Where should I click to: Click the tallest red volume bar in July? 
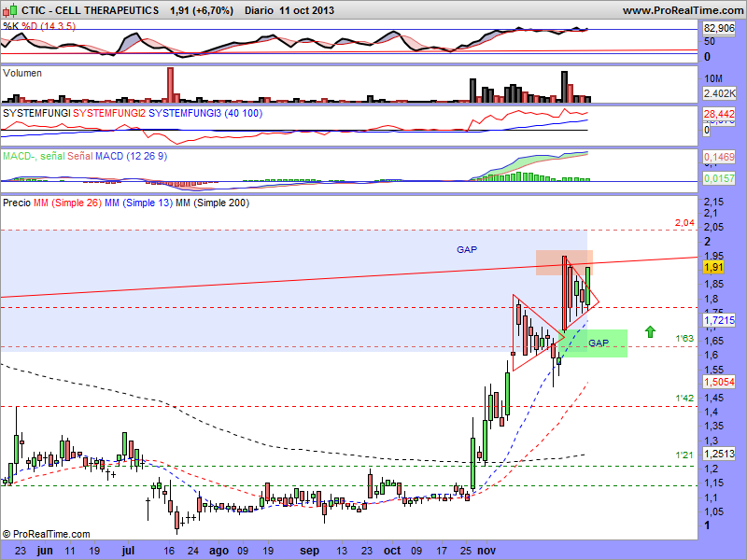(170, 85)
